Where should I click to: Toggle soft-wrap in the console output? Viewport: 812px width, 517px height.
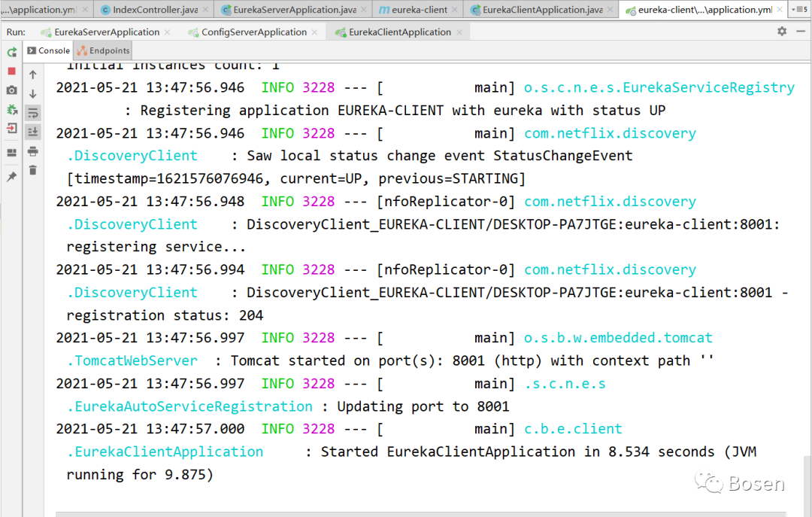tap(32, 113)
